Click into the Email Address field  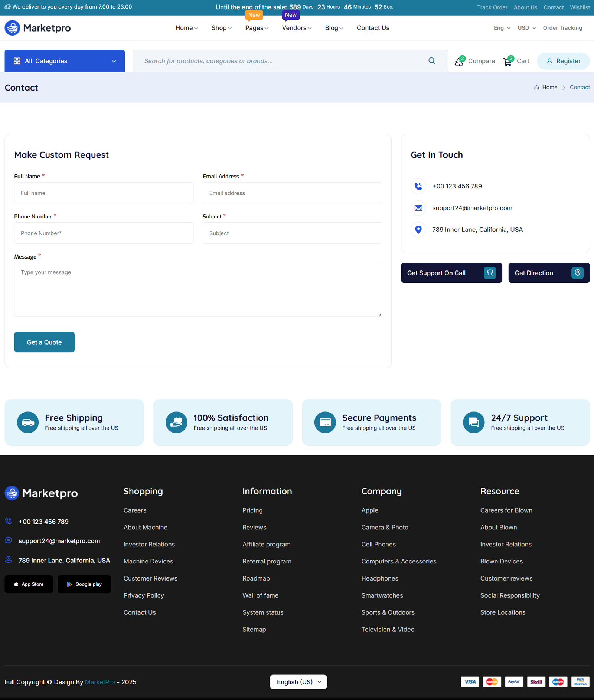pyautogui.click(x=292, y=193)
